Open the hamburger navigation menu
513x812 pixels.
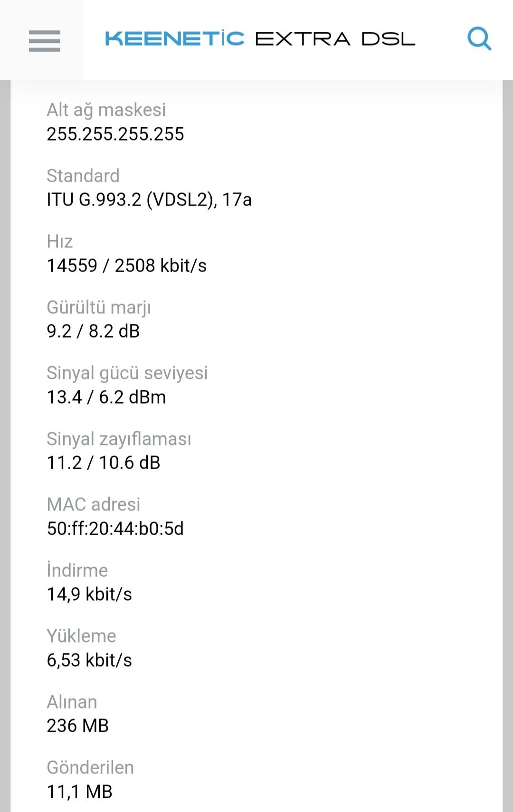[x=44, y=40]
